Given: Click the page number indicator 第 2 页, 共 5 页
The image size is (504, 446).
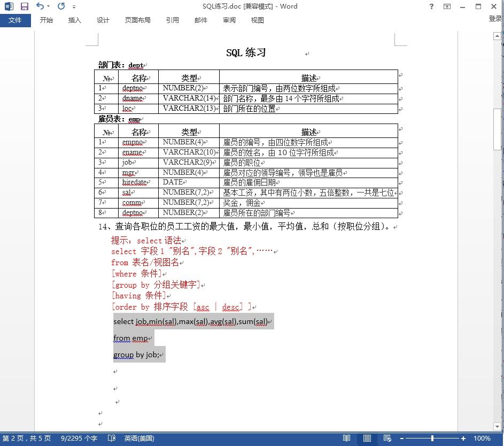Looking at the screenshot, I should pyautogui.click(x=27, y=439).
